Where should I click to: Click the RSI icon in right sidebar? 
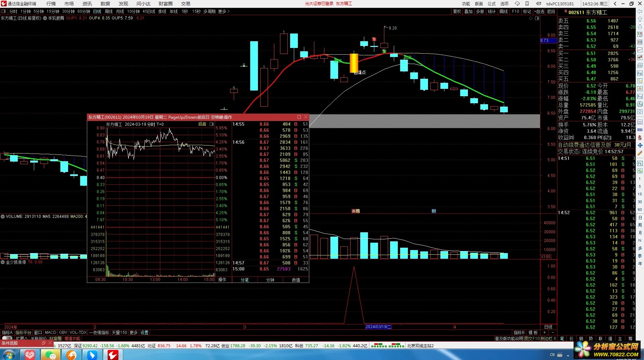pyautogui.click(x=640, y=130)
